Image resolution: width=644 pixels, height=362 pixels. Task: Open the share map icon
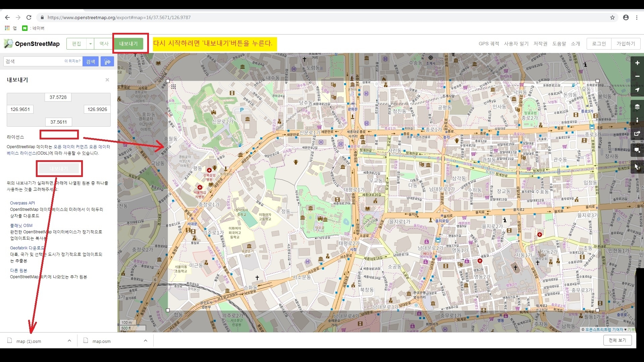tap(637, 133)
